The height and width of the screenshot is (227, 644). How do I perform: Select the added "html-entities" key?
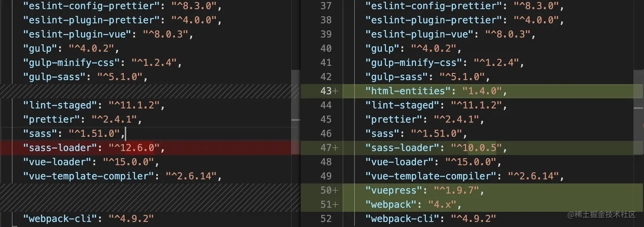pyautogui.click(x=408, y=91)
